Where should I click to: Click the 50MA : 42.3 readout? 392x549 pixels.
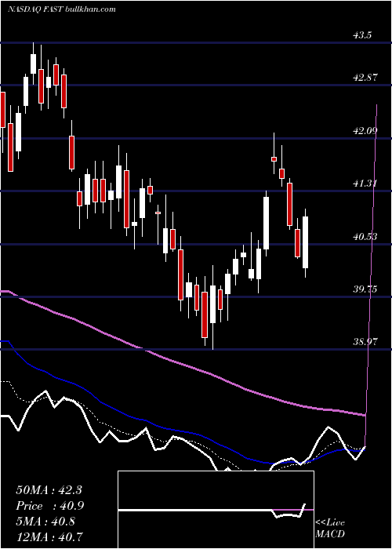coord(49,490)
